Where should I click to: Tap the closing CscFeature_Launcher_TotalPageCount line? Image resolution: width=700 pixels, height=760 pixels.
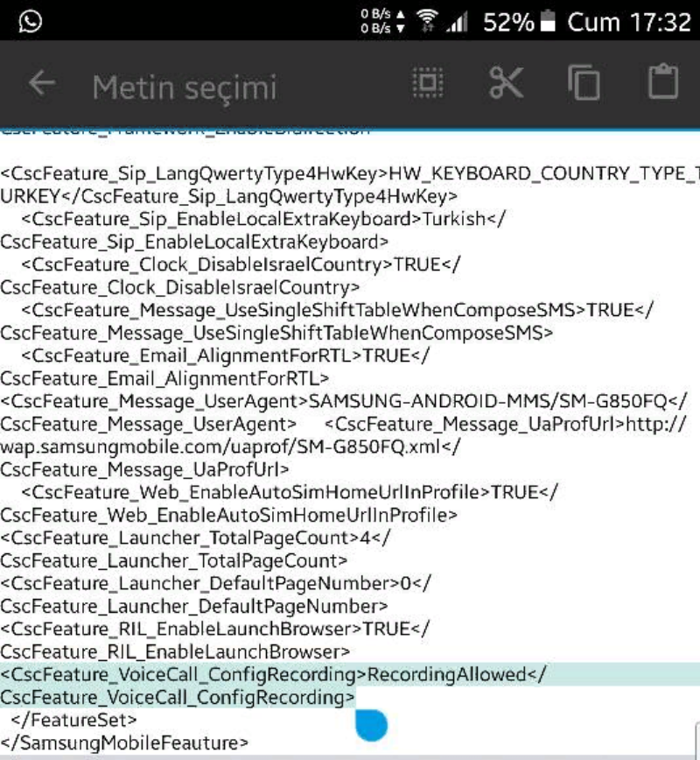pos(174,560)
